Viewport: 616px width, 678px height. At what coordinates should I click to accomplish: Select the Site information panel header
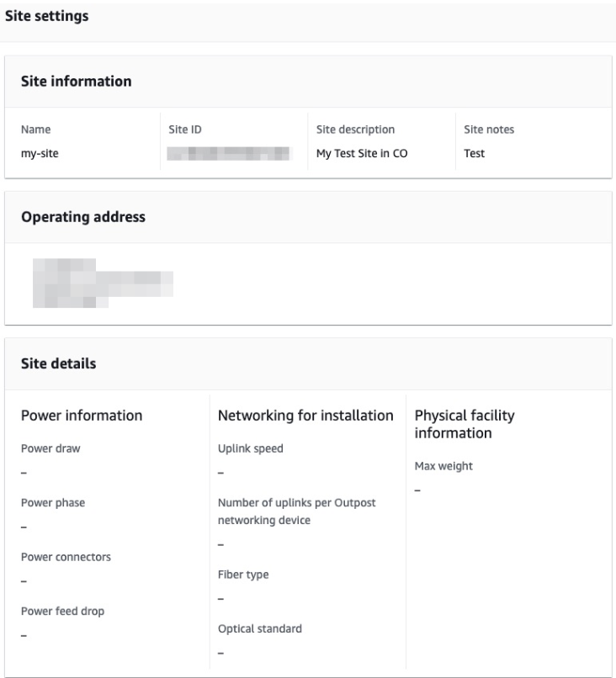pyautogui.click(x=76, y=82)
